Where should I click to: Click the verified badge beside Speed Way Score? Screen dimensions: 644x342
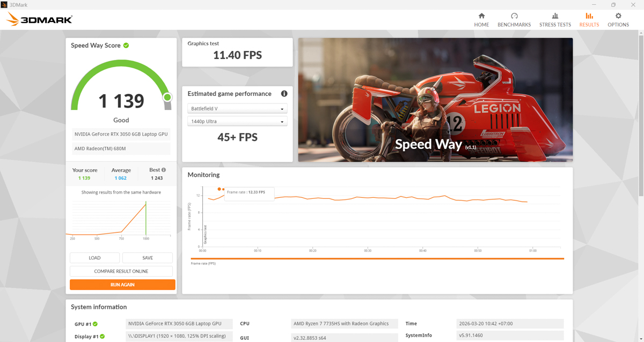[x=125, y=45]
